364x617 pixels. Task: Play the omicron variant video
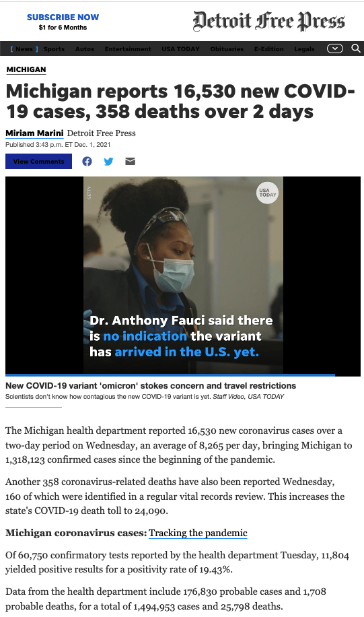pos(183,275)
